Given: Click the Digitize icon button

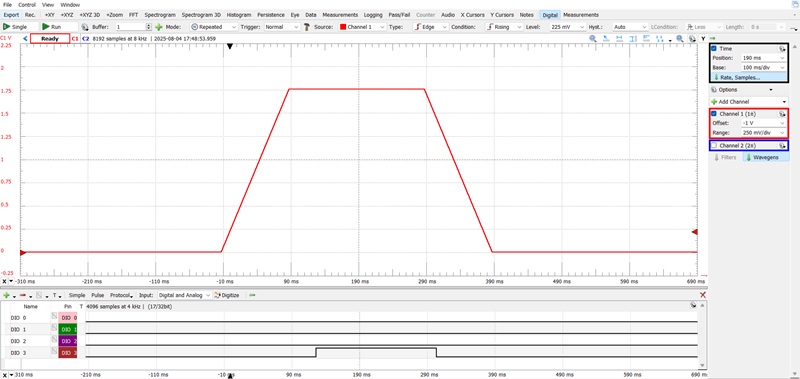Looking at the screenshot, I should coord(227,295).
